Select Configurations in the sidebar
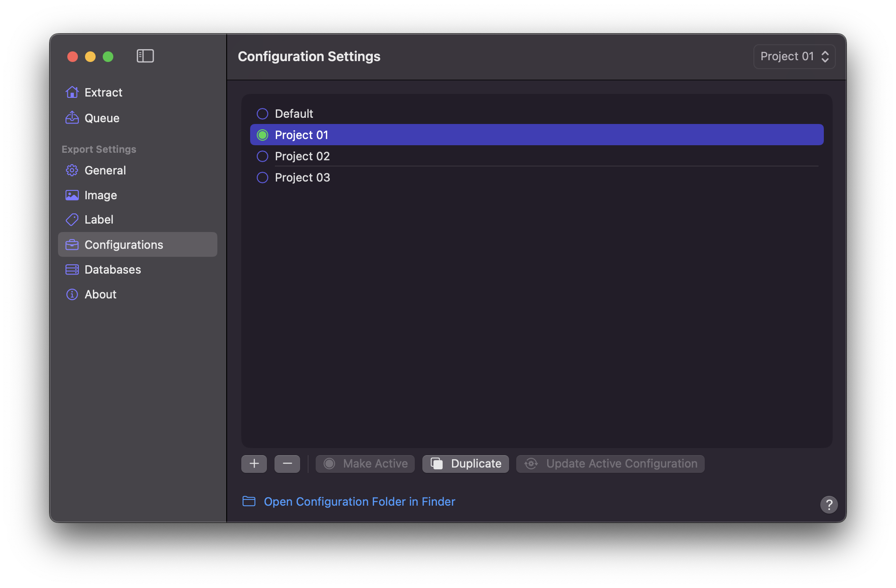Screen dimensions: 896x588 tap(138, 244)
